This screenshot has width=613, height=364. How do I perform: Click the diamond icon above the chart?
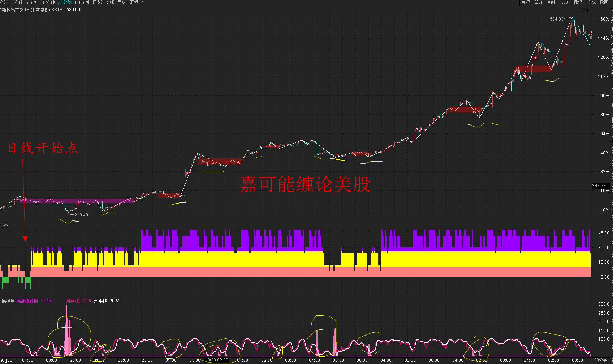[x=584, y=10]
